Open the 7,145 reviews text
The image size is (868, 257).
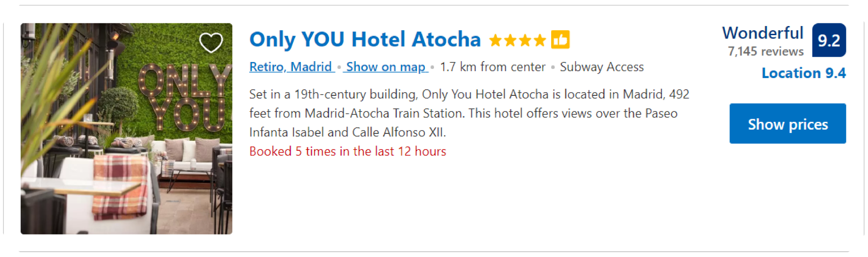tap(766, 52)
